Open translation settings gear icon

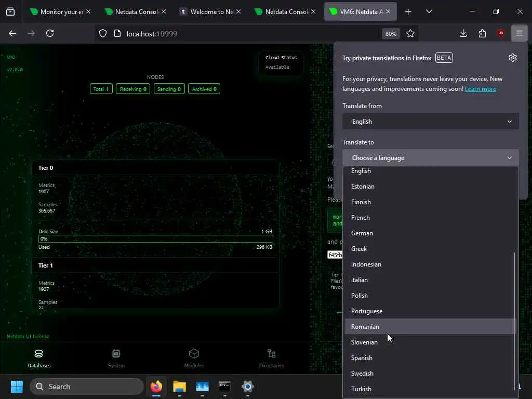coord(513,58)
